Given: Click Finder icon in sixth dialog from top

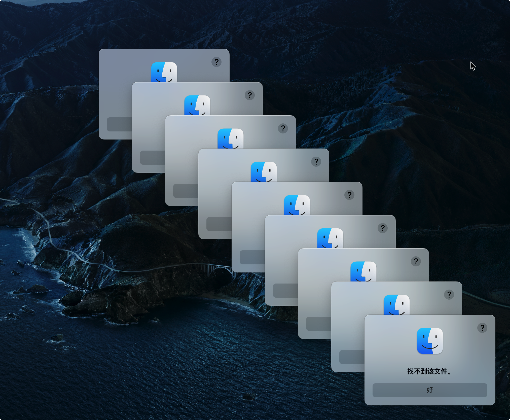Looking at the screenshot, I should [x=330, y=238].
